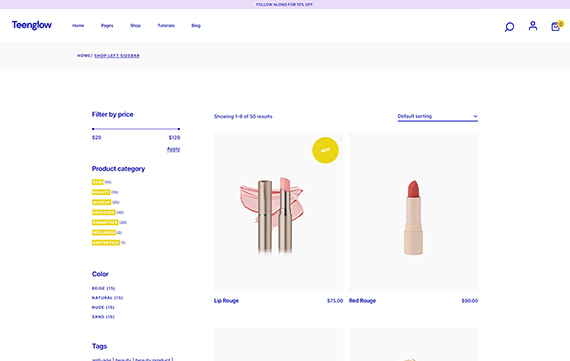Apply the price filter
The width and height of the screenshot is (570, 361).
coord(173,149)
